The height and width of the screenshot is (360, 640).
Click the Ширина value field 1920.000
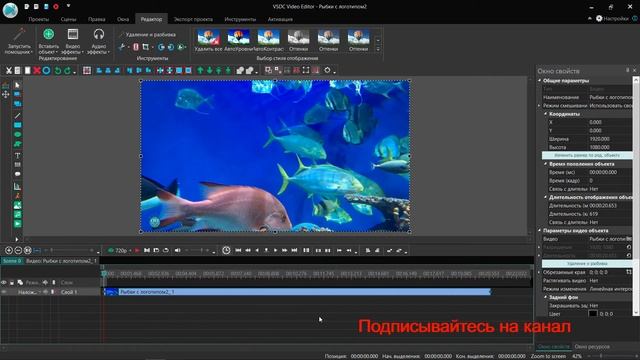click(610, 139)
